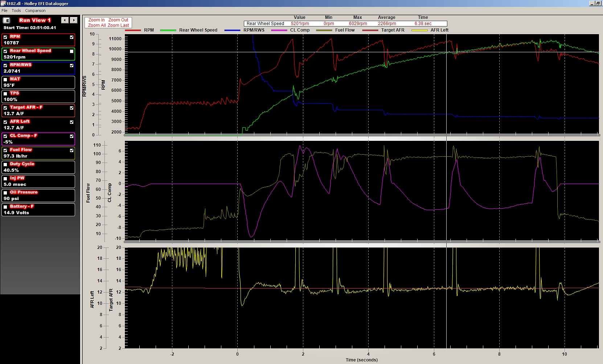Click the magenta CL Comp legend swatch

[279, 30]
